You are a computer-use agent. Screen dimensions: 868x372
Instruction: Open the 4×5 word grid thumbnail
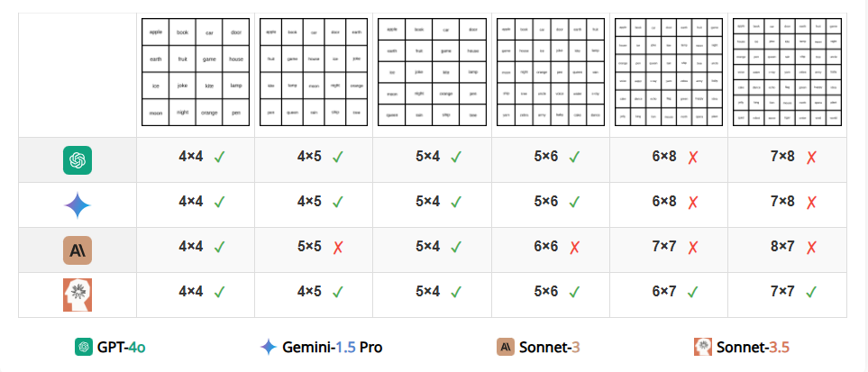click(x=314, y=73)
